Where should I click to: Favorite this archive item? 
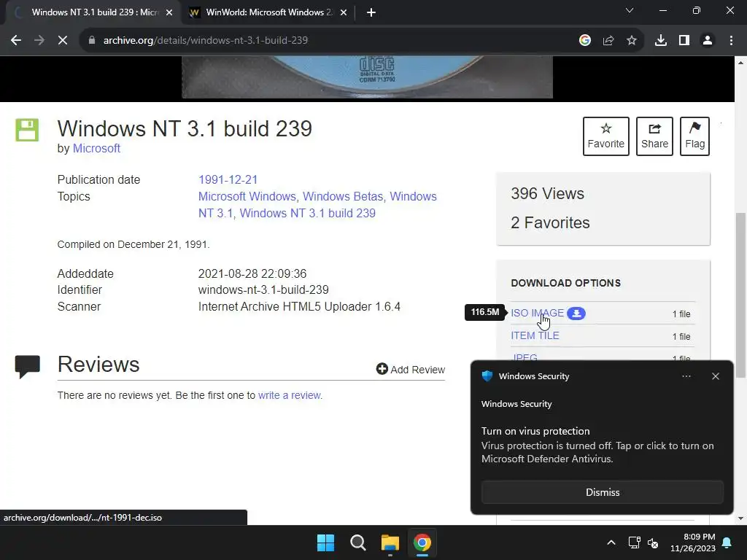(606, 136)
